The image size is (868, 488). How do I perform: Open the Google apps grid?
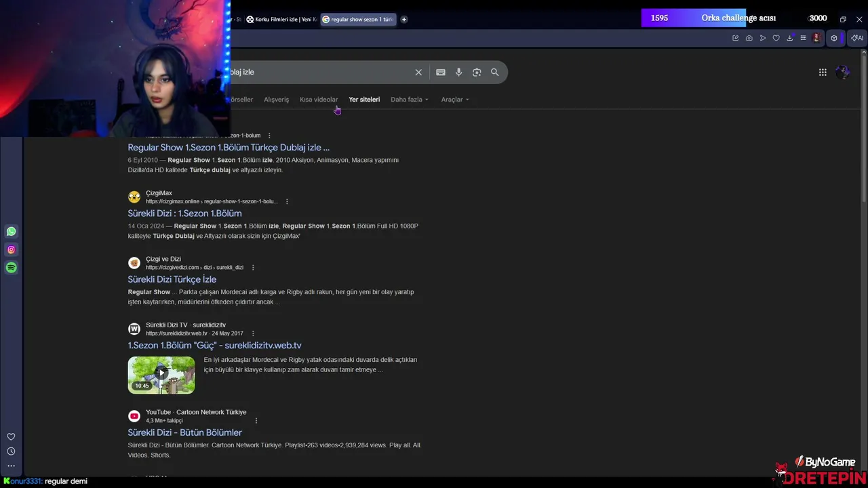823,73
